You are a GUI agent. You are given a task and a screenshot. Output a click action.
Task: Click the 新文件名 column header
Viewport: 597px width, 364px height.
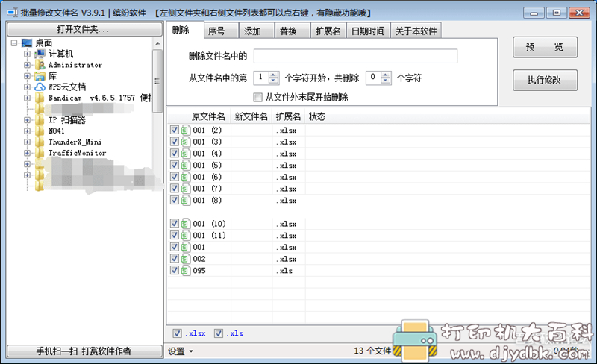(251, 116)
